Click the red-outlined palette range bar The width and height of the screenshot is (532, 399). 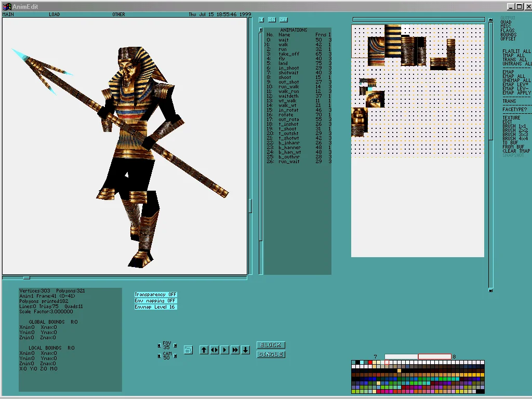tap(435, 356)
